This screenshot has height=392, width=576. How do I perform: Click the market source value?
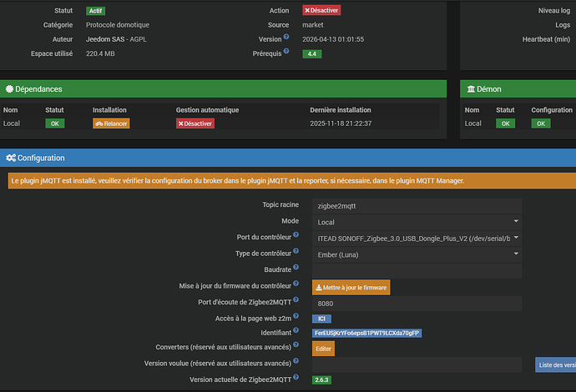(312, 25)
